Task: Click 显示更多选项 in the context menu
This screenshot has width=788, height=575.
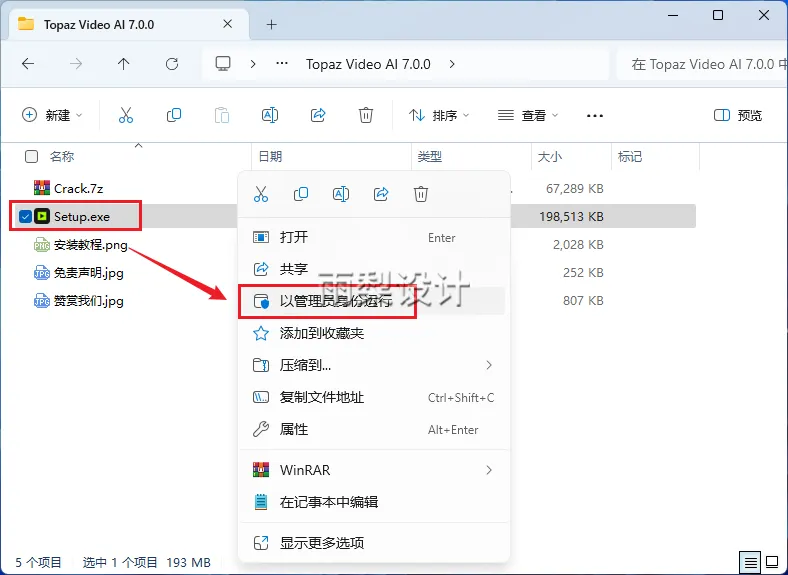Action: [373, 543]
